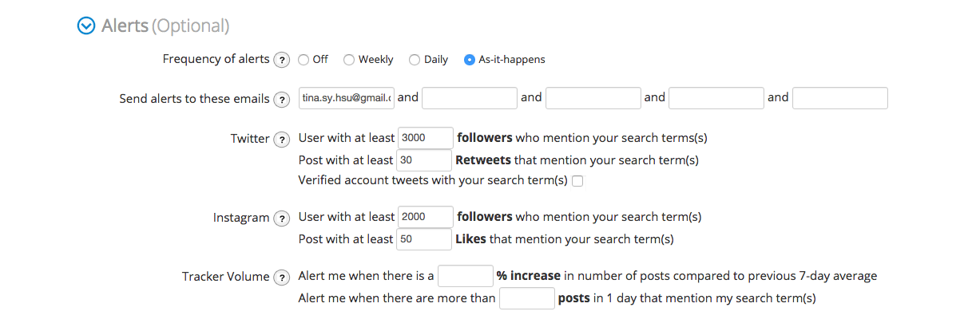The width and height of the screenshot is (980, 323).
Task: Enable verified account tweets checkbox
Action: [577, 181]
